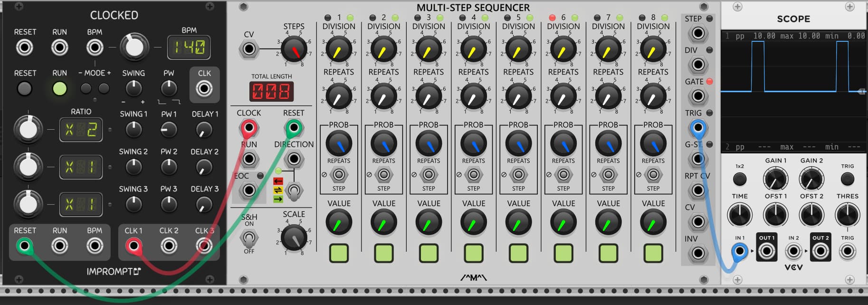Click the MODE plus button
Screen dimensions: 868x305
(x=104, y=88)
